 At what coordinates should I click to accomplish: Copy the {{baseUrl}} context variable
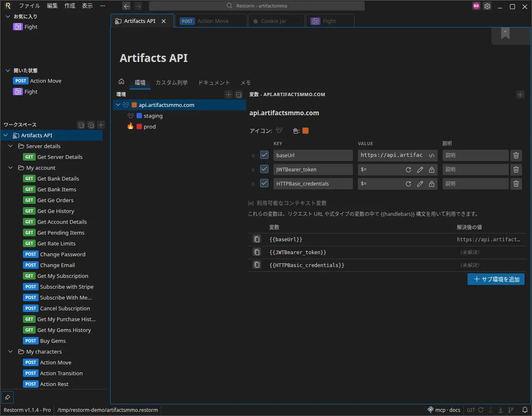coord(257,239)
